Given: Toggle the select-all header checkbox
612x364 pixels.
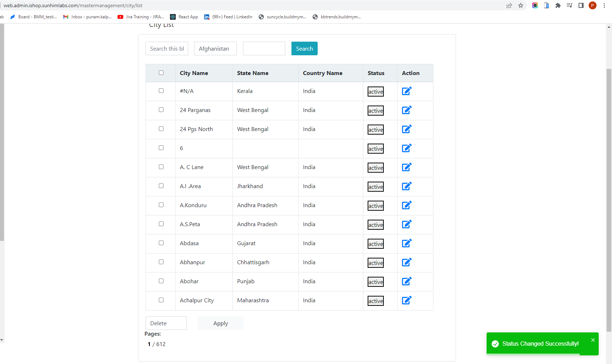Looking at the screenshot, I should 161,73.
